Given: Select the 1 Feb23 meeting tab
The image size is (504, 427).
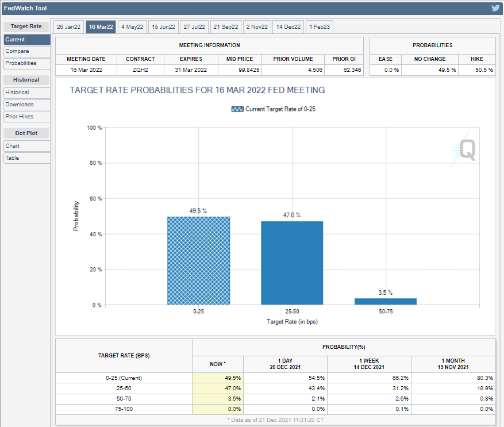Looking at the screenshot, I should [319, 27].
